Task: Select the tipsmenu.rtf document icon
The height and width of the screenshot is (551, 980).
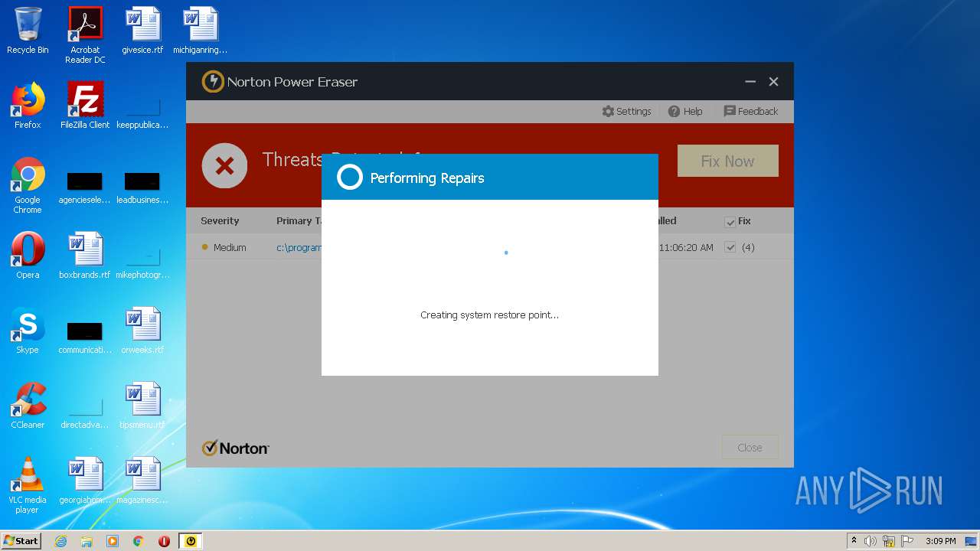Action: (142, 406)
